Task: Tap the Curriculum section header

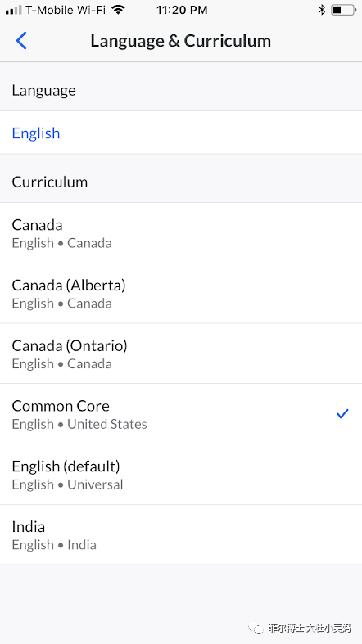Action: pos(50,182)
